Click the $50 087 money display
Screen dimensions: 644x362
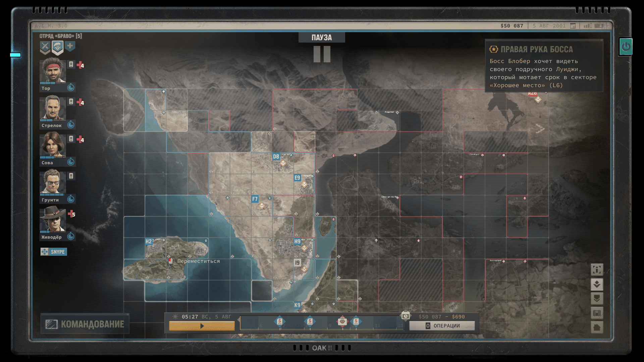tap(512, 26)
